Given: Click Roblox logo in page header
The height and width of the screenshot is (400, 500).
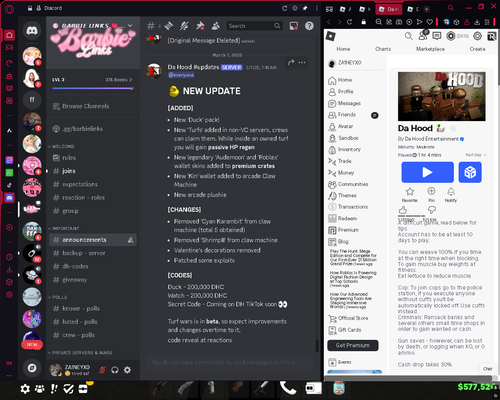Looking at the screenshot, I should 331,36.
